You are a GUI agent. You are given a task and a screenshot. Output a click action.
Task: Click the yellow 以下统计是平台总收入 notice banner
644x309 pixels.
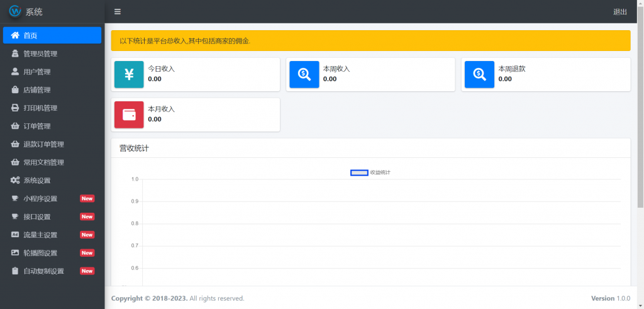pos(370,41)
